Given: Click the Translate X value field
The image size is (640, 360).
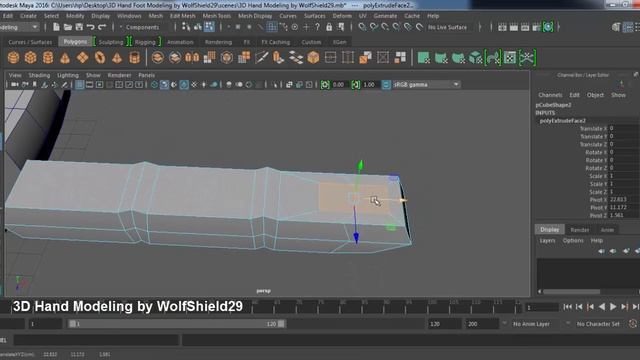Looking at the screenshot, I should (x=624, y=129).
